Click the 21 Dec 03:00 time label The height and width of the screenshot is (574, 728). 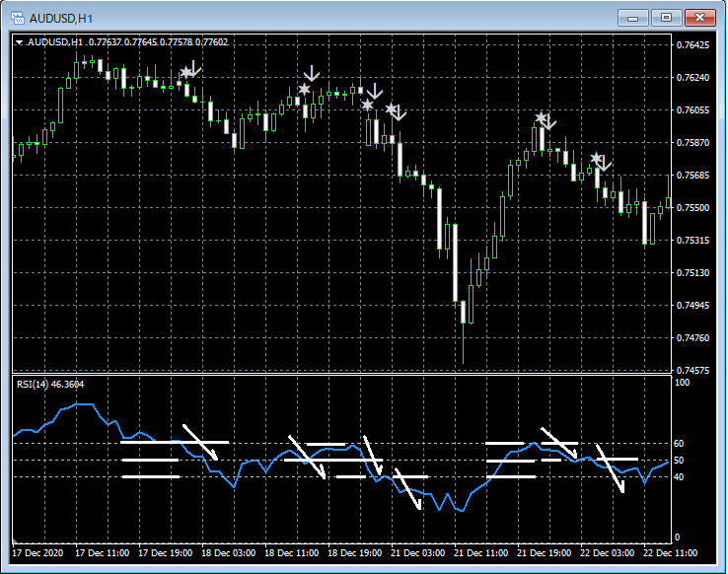pyautogui.click(x=418, y=553)
